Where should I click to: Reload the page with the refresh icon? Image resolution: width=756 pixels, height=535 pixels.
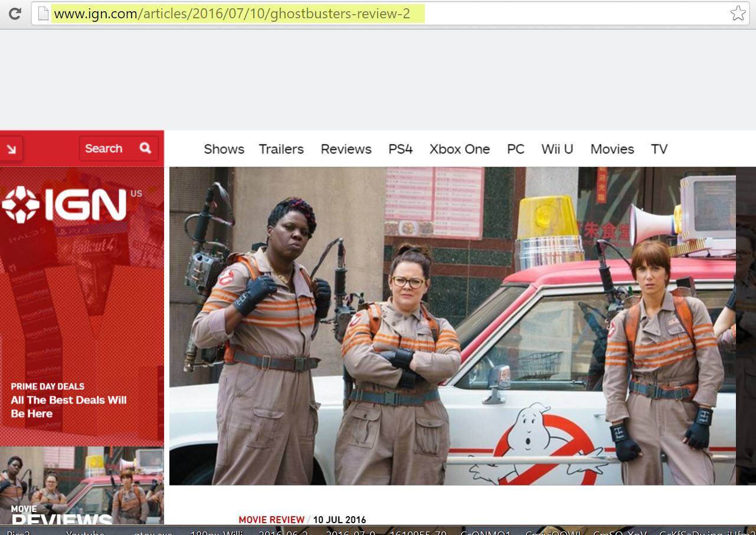pyautogui.click(x=15, y=13)
